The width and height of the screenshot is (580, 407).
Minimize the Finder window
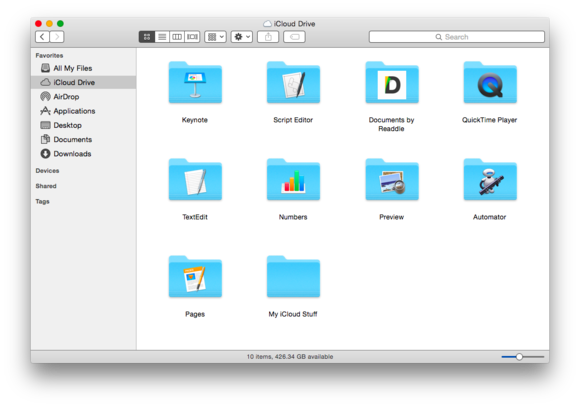49,24
